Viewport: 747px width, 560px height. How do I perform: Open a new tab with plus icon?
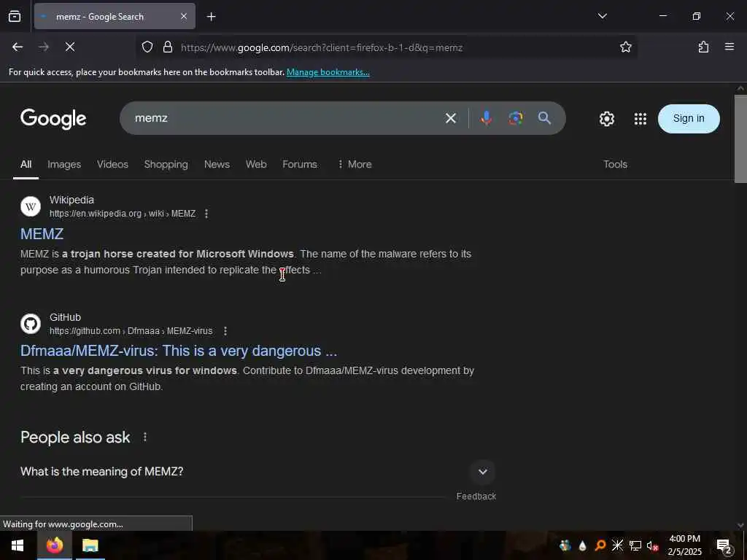(x=212, y=17)
